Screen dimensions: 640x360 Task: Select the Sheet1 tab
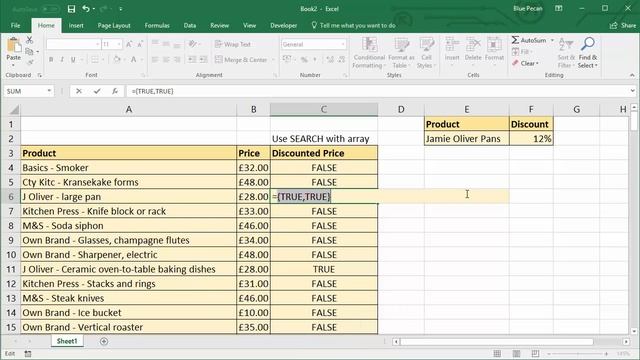point(67,341)
